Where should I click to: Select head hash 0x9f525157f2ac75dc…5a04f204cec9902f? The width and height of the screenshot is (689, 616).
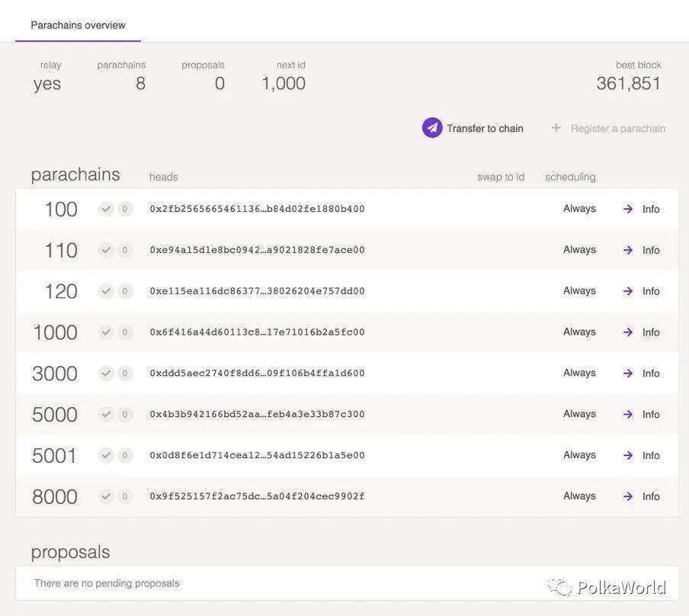tap(257, 496)
